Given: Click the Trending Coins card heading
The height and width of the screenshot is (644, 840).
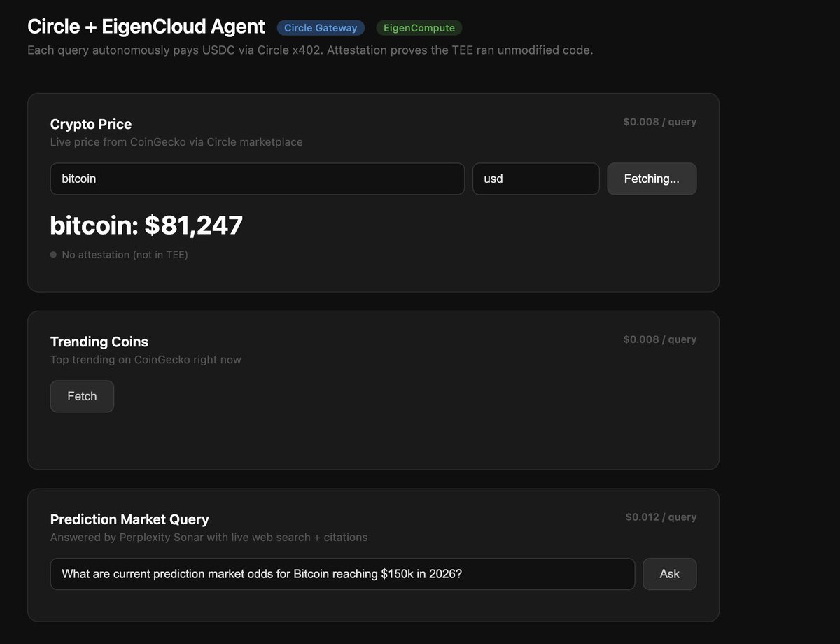Looking at the screenshot, I should tap(99, 342).
